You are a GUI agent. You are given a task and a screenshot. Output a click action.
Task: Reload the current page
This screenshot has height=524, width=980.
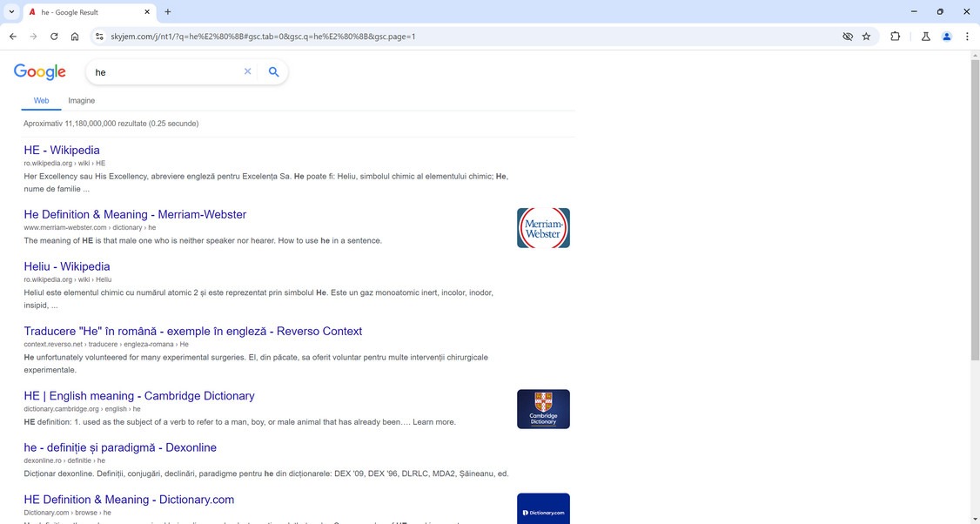pyautogui.click(x=54, y=36)
